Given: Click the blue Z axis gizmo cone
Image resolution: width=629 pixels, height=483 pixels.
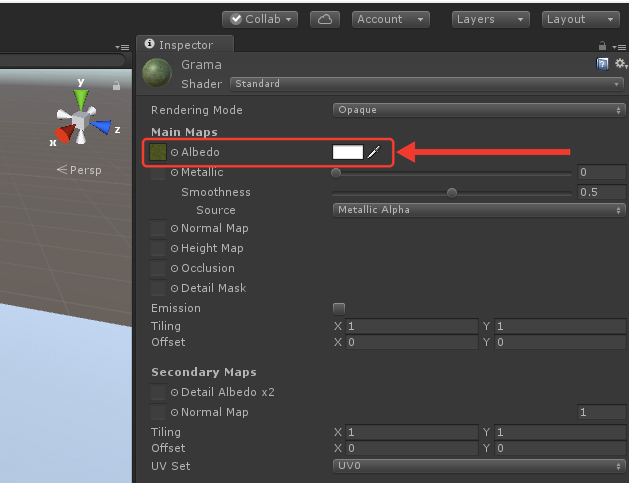Looking at the screenshot, I should pyautogui.click(x=101, y=126).
